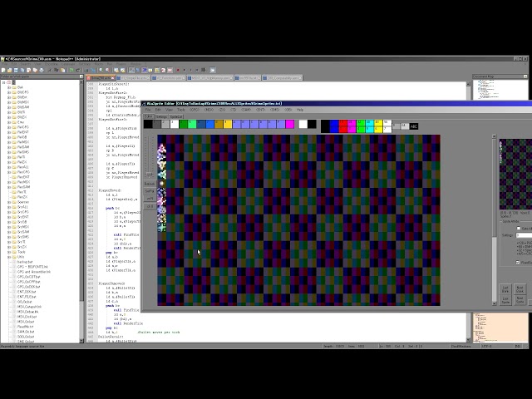Screen dimensions: 532x399
Task: Close the Folder as Workspace panel
Action: pyautogui.click(x=81, y=76)
